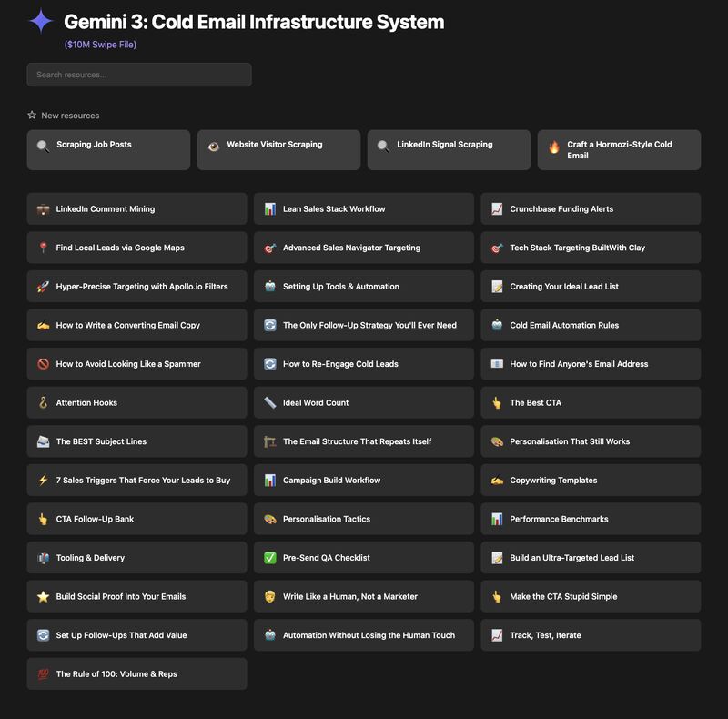Open the Personalisation Tactics text
This screenshot has width=728, height=719.
327,519
